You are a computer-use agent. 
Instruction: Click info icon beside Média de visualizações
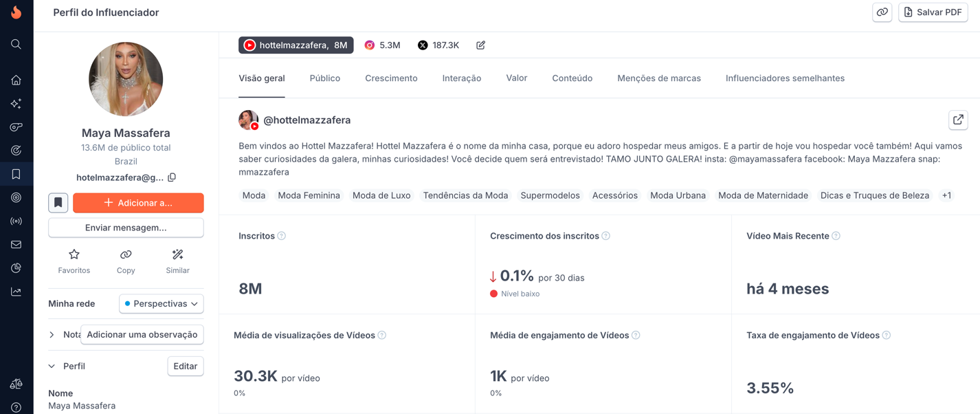382,336
